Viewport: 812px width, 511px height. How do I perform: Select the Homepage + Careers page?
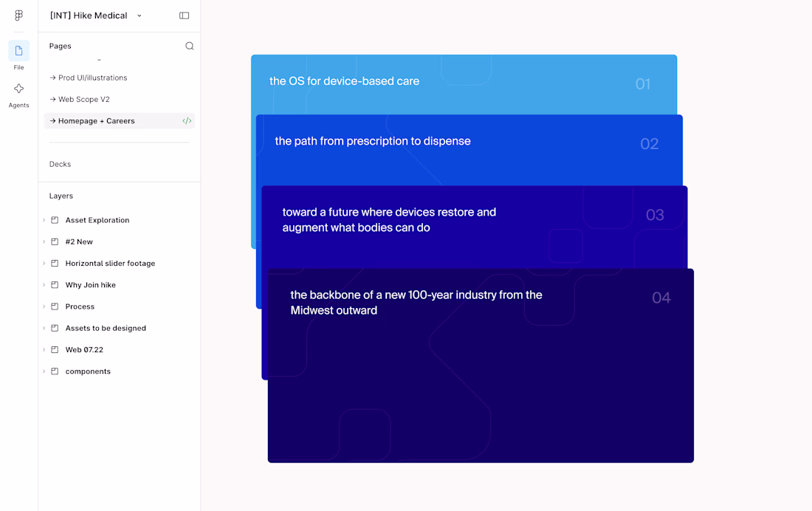119,121
